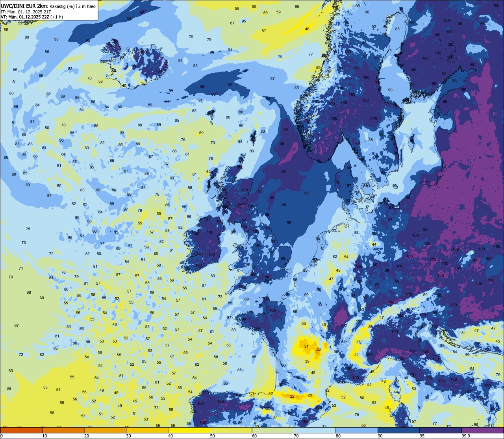
Task: Click the '32' humidity value in the western Alps
Action: pyautogui.click(x=356, y=355)
